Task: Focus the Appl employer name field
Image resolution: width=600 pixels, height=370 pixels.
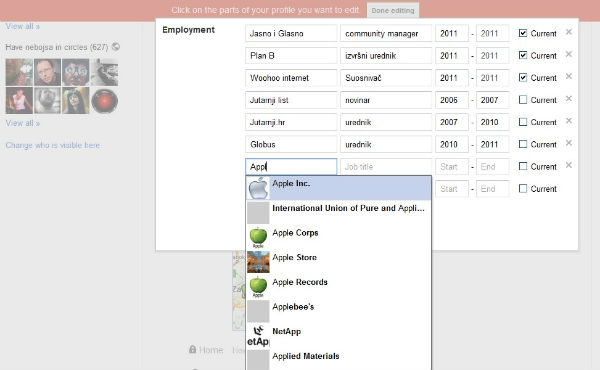Action: click(291, 167)
